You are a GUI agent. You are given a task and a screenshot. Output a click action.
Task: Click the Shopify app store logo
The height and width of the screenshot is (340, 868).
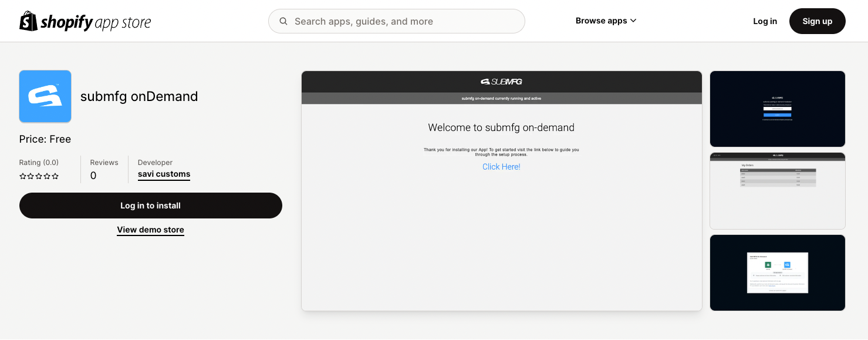(85, 22)
